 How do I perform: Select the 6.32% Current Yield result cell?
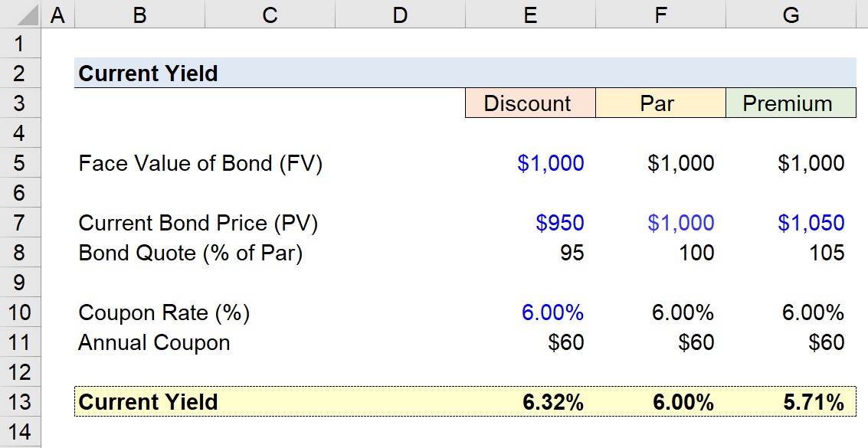pyautogui.click(x=530, y=401)
